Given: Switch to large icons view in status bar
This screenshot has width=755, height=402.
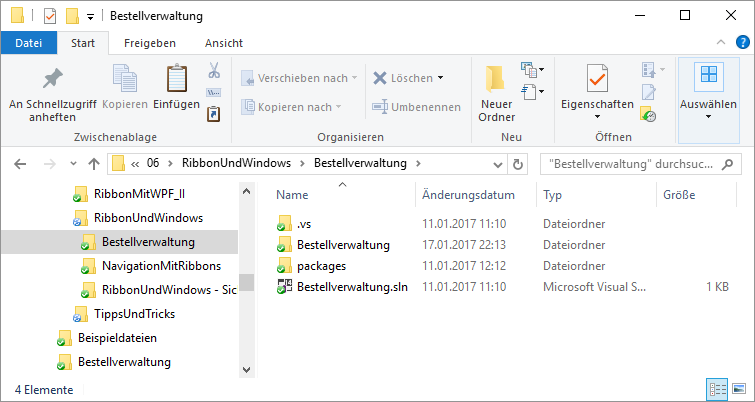Looking at the screenshot, I should (x=738, y=389).
